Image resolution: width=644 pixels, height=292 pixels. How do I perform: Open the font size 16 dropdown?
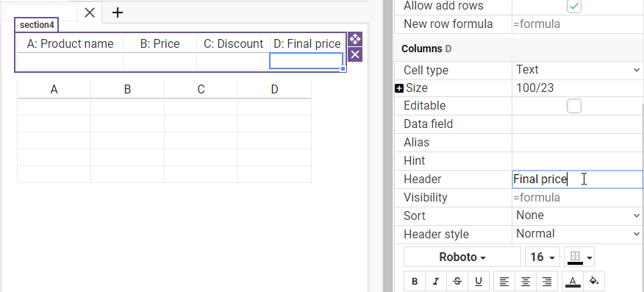pyautogui.click(x=542, y=257)
